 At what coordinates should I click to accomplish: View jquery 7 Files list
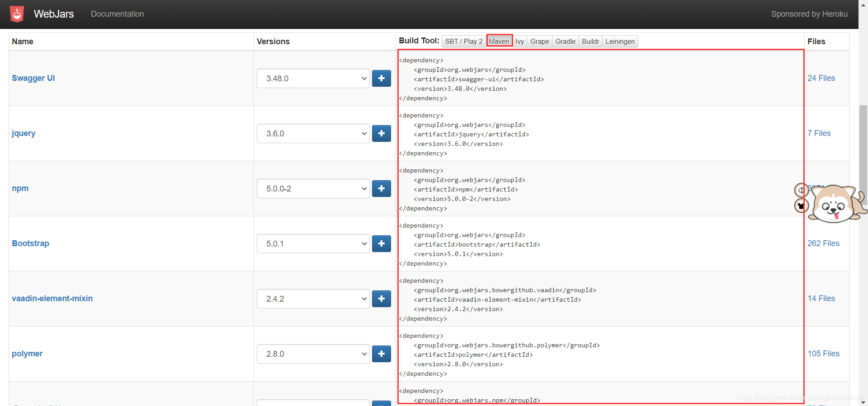pos(819,133)
